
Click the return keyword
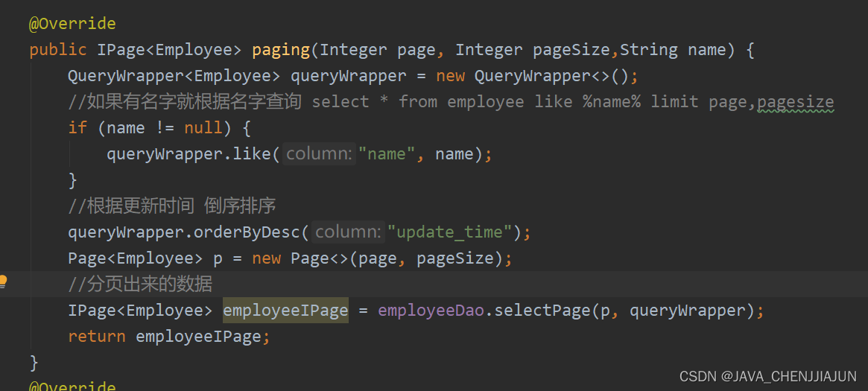coord(97,336)
